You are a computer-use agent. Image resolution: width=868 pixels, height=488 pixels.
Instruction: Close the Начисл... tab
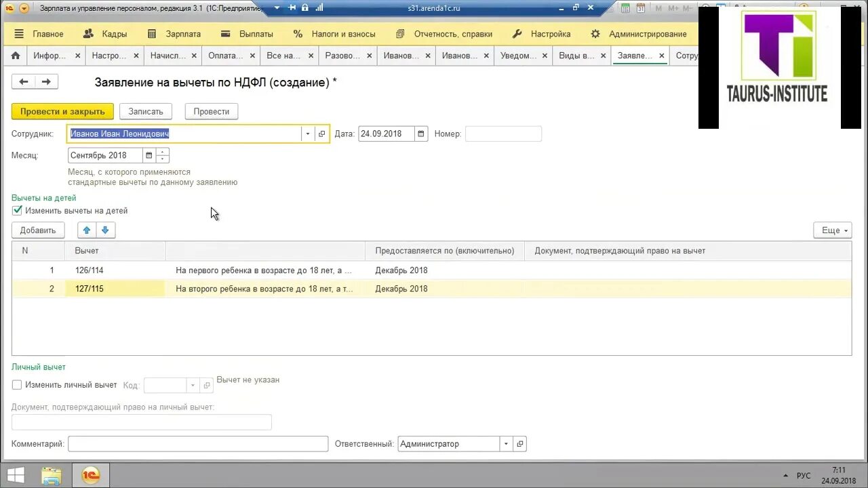[195, 56]
